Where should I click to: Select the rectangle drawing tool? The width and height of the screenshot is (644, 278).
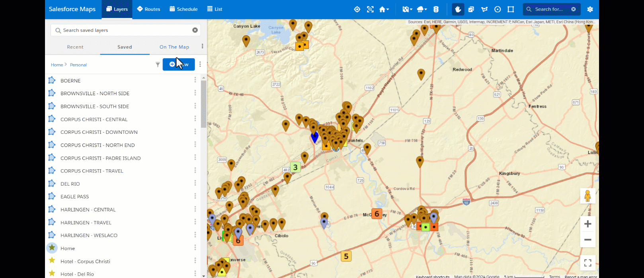[511, 9]
